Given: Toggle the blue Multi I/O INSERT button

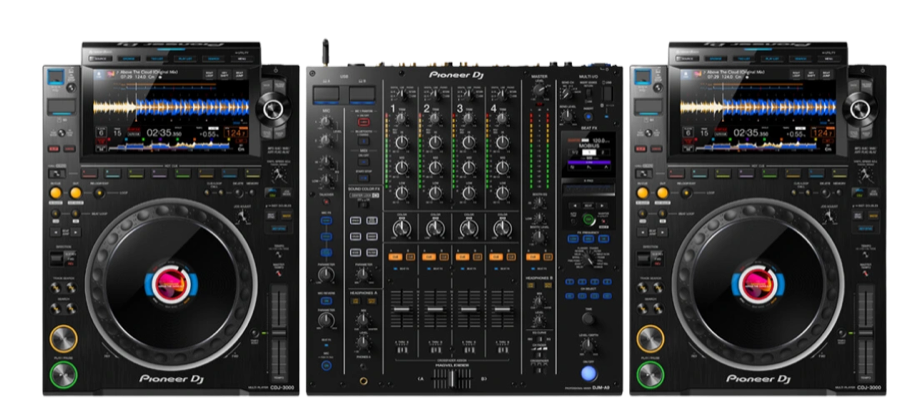Looking at the screenshot, I should [588, 116].
